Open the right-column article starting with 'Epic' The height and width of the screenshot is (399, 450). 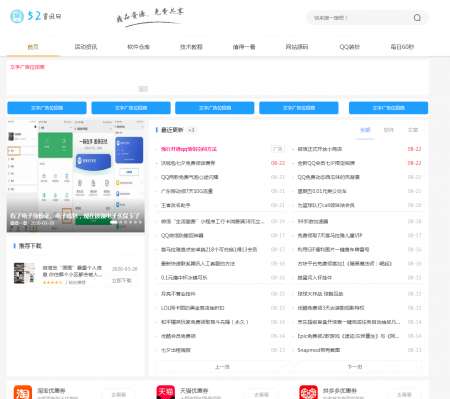point(348,336)
